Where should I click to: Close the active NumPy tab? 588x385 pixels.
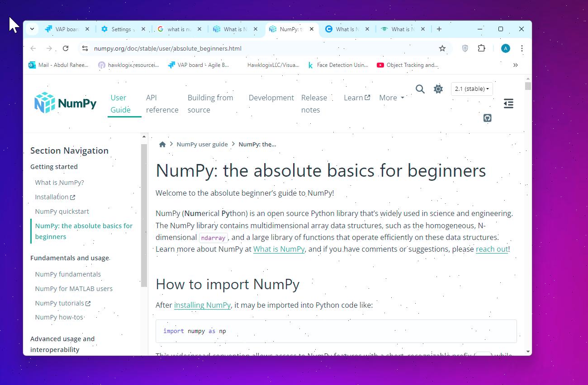312,29
